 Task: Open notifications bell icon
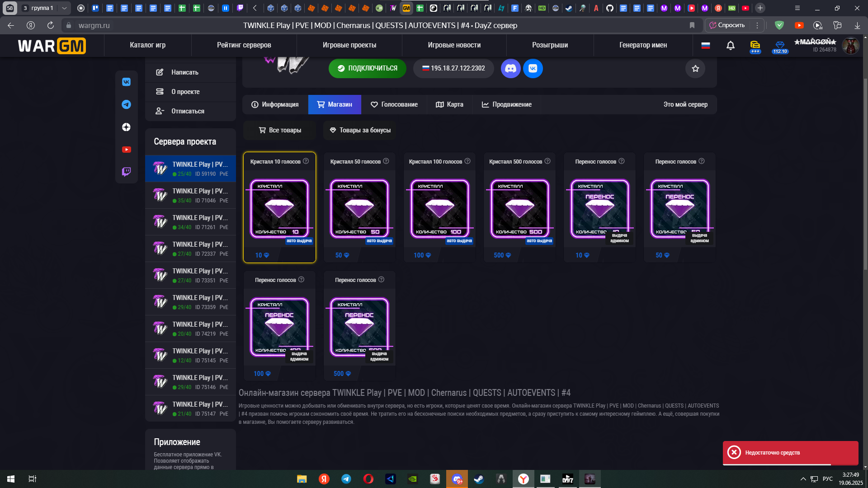coord(730,46)
